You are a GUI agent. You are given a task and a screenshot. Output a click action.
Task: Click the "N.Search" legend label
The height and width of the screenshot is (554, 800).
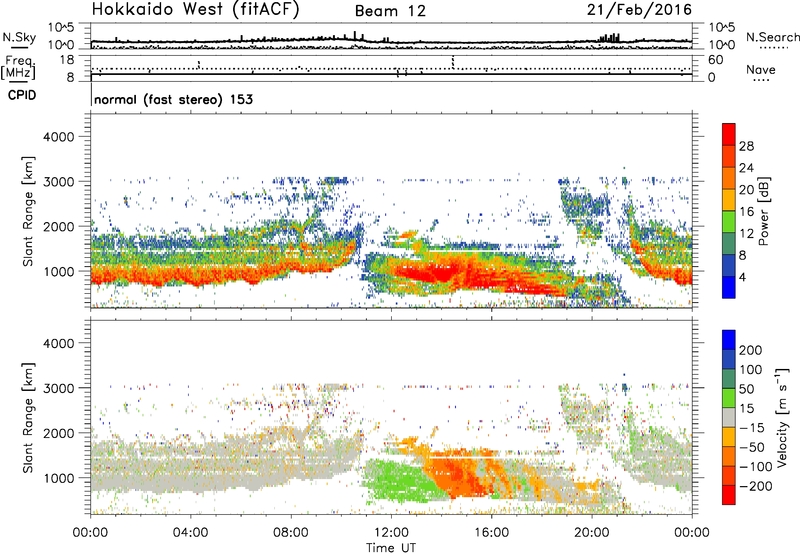772,37
